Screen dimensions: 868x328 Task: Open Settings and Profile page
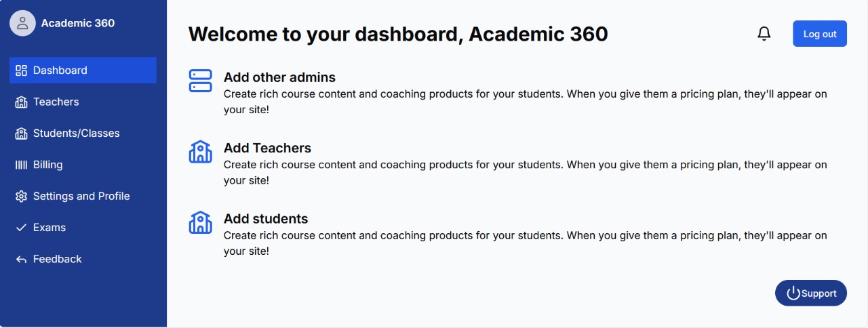pos(81,197)
